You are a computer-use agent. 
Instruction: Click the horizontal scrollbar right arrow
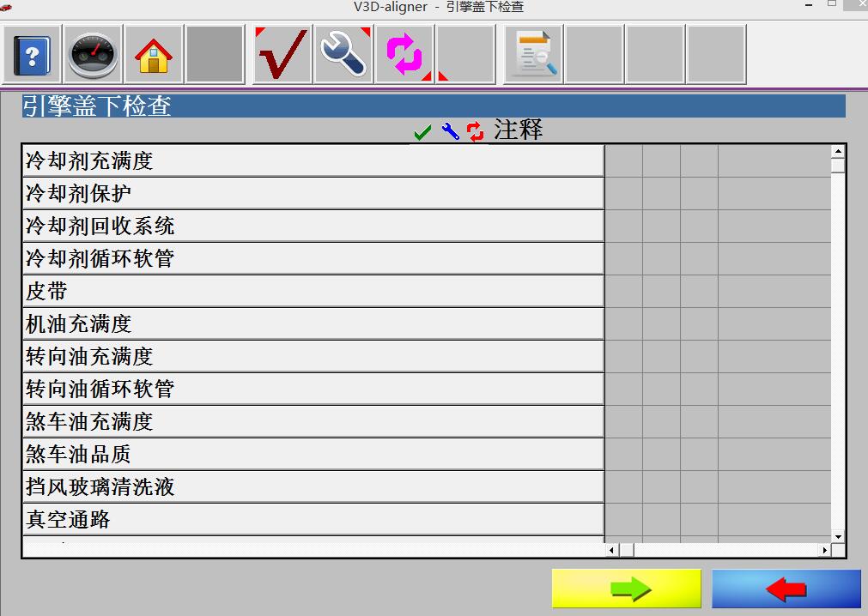825,550
